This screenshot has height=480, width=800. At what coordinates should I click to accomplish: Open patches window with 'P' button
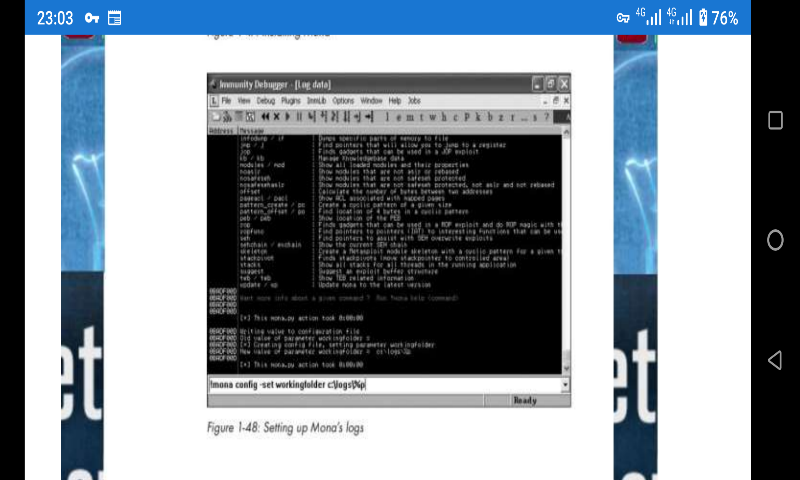tap(467, 117)
